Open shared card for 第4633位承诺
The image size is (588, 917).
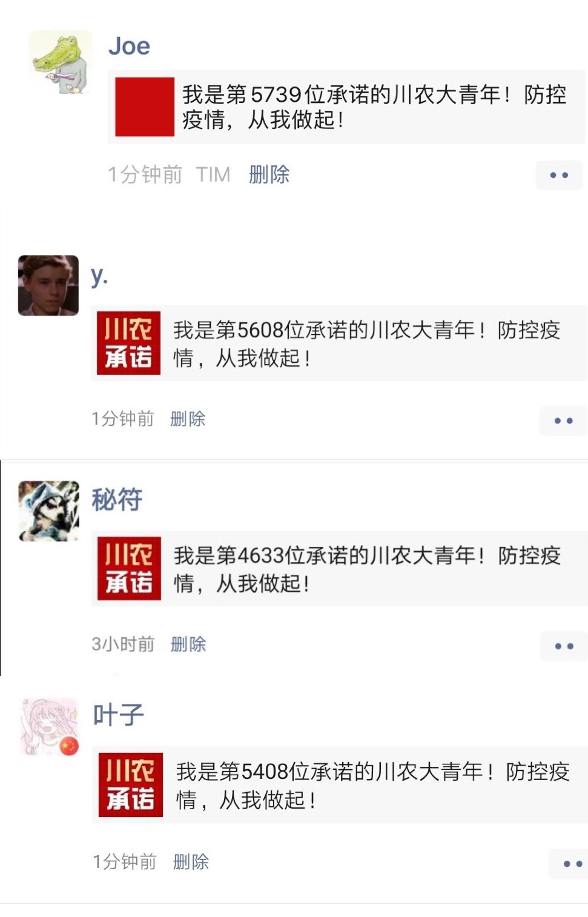coord(339,568)
